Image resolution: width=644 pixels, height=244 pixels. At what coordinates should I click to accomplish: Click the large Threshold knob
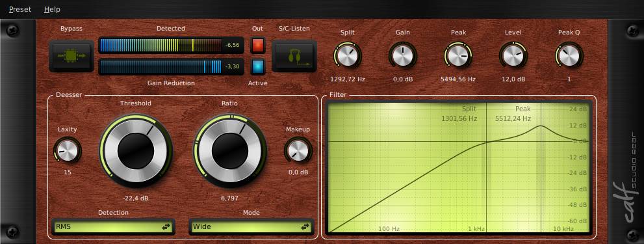pos(136,150)
